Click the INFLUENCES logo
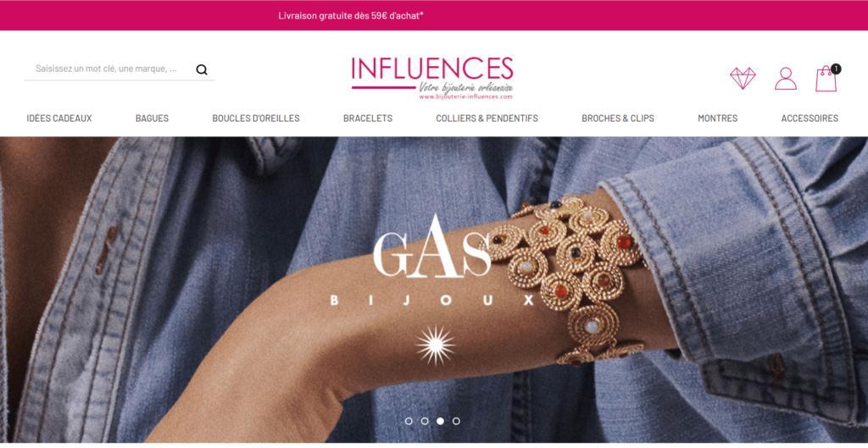This screenshot has width=868, height=448. tap(432, 78)
